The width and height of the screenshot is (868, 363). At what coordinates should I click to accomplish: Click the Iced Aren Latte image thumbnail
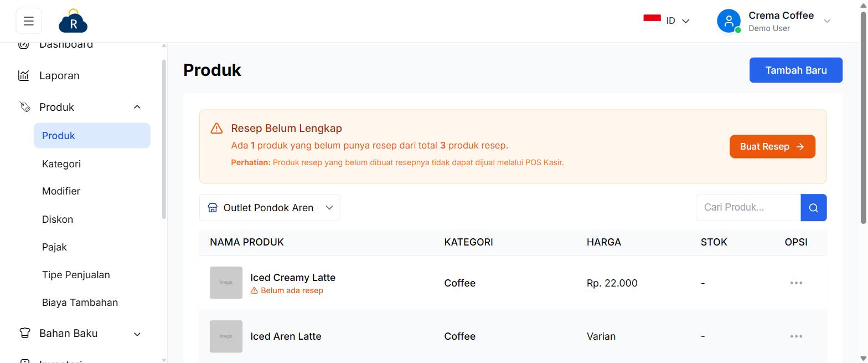226,336
